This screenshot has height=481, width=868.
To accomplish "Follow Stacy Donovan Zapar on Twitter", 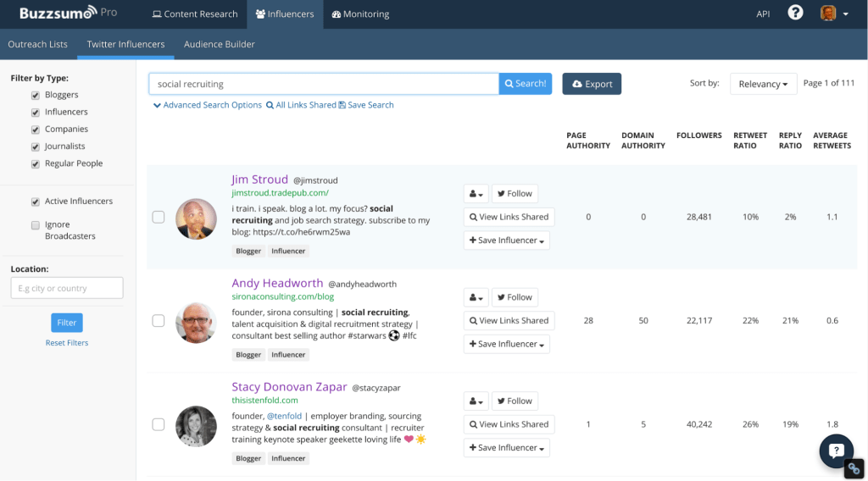I will (515, 401).
